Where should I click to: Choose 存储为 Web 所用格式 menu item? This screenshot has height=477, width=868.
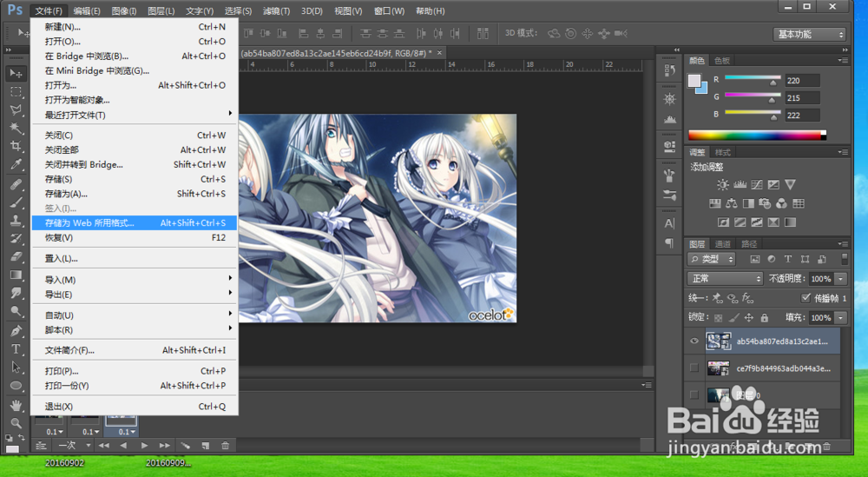coord(135,222)
